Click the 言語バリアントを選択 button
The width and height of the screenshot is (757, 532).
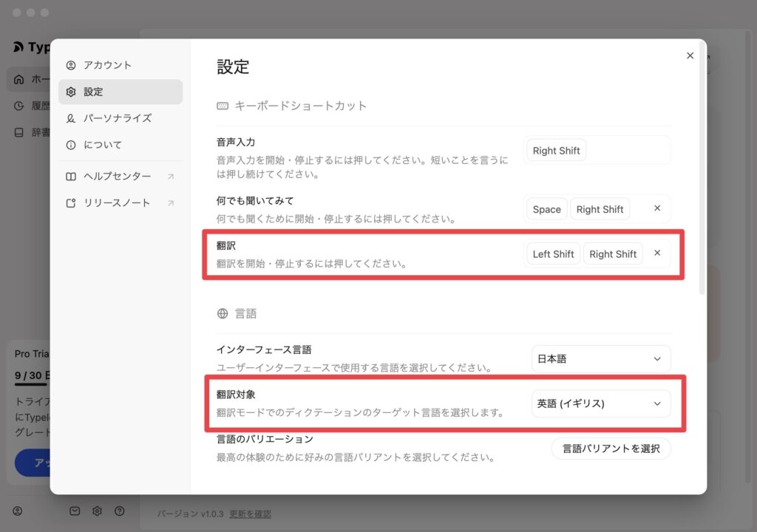pyautogui.click(x=611, y=449)
